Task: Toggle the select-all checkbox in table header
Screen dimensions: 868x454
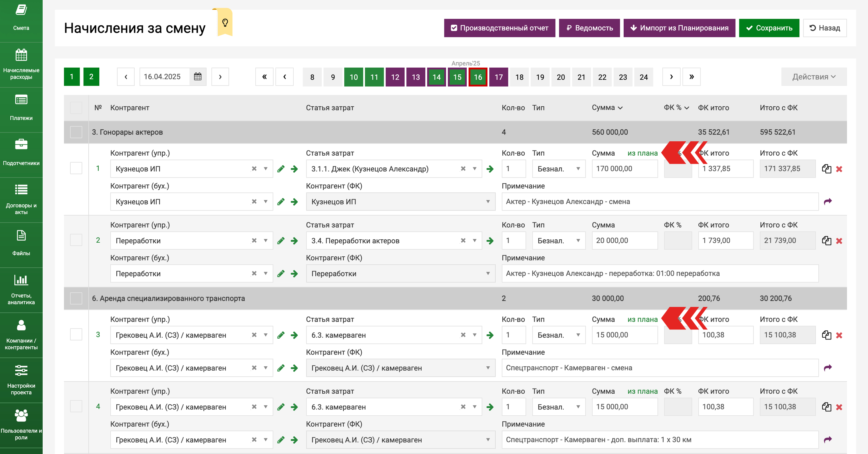Action: click(x=76, y=108)
